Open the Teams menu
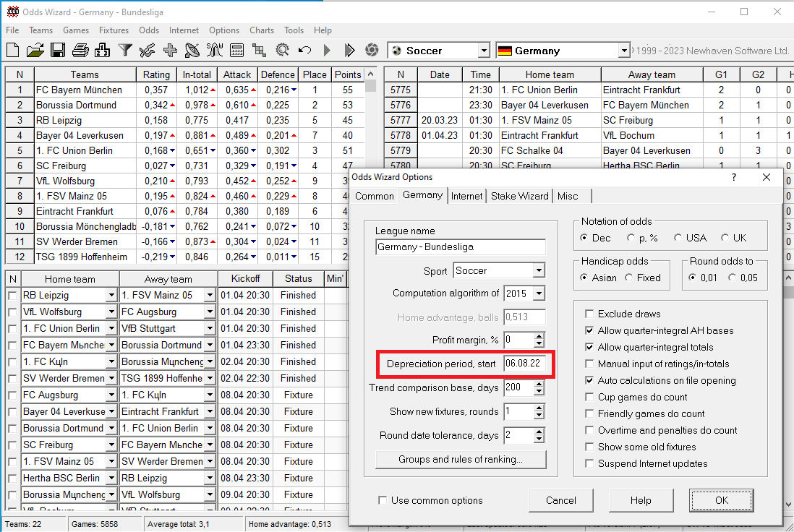This screenshot has height=532, width=794. point(40,30)
